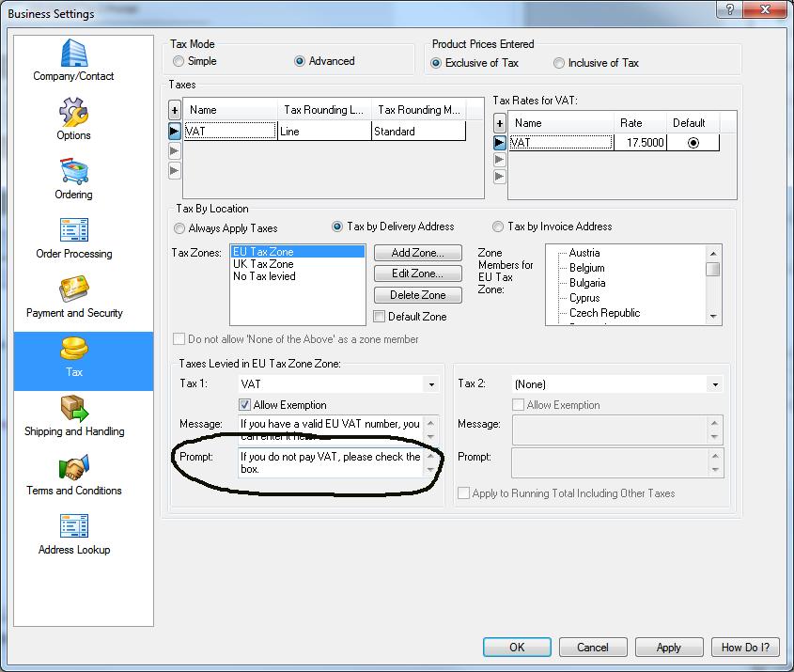Enable the Default Zone checkbox
The image size is (794, 672).
pyautogui.click(x=380, y=317)
